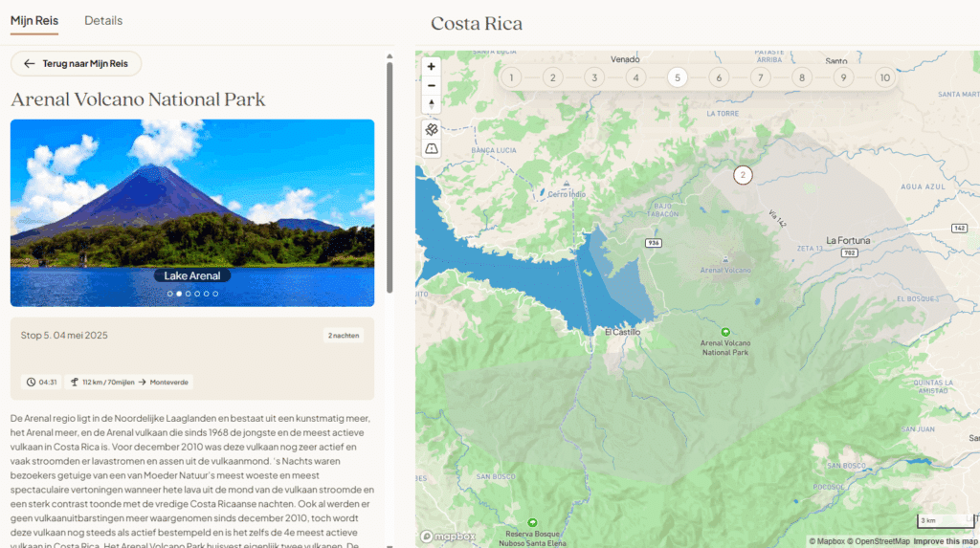Toggle the 3D terrain perspective button

432,148
